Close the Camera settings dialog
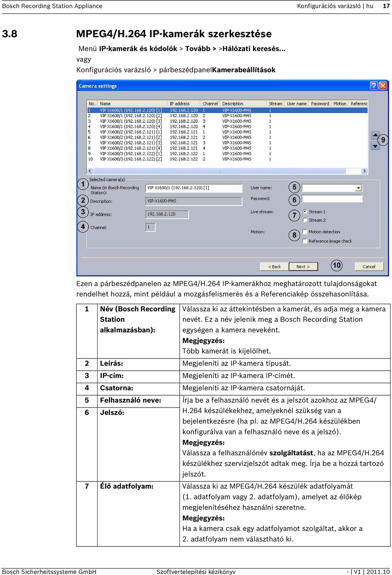Viewport: 392px width, 575px height. [383, 86]
